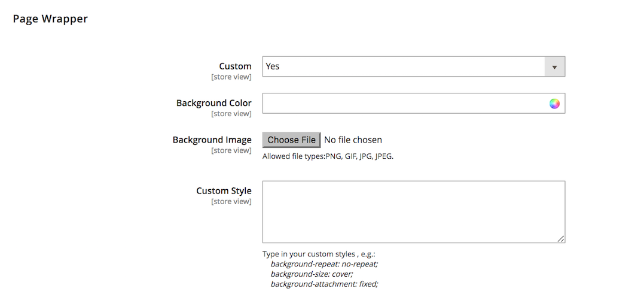Open the Background Color picker wheel icon

[555, 104]
